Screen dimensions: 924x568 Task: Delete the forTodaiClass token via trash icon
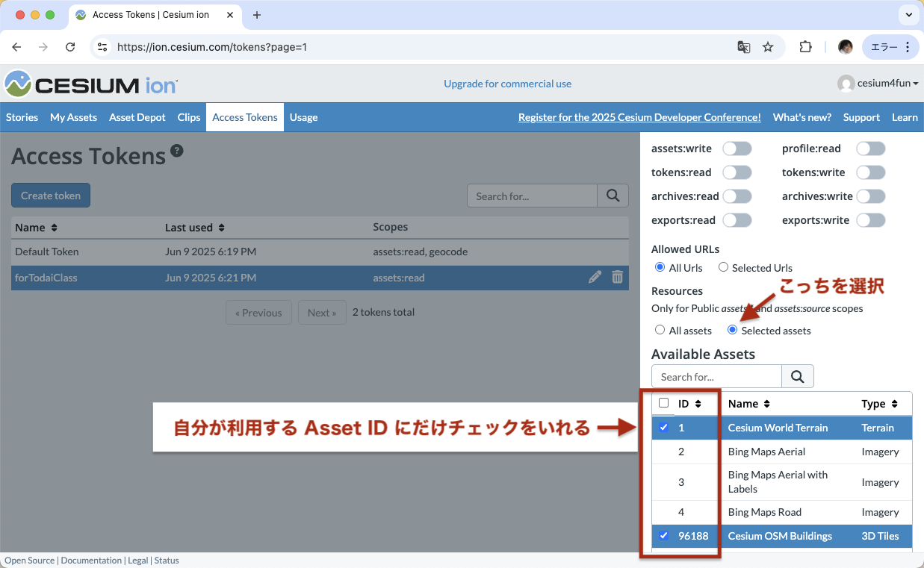(617, 277)
